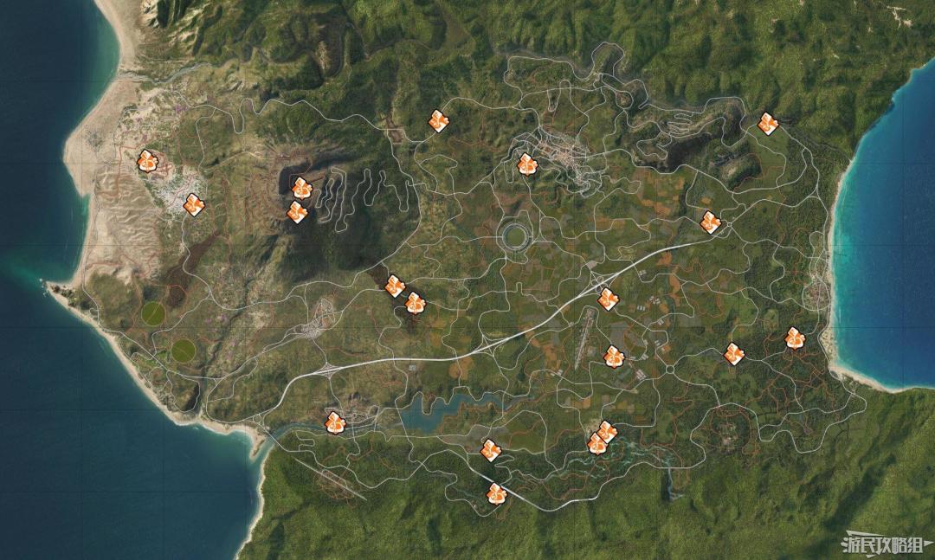Select the lower marker on the volcano slope

click(296, 212)
